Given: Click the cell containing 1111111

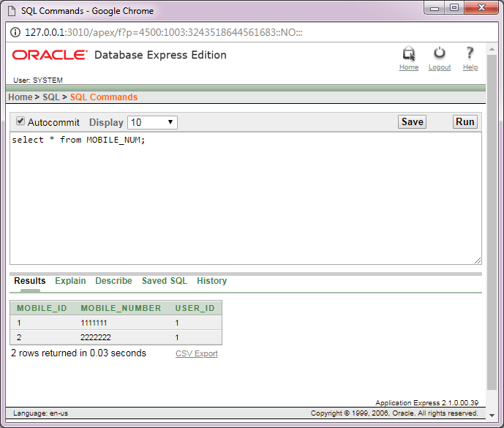Looking at the screenshot, I should point(94,323).
